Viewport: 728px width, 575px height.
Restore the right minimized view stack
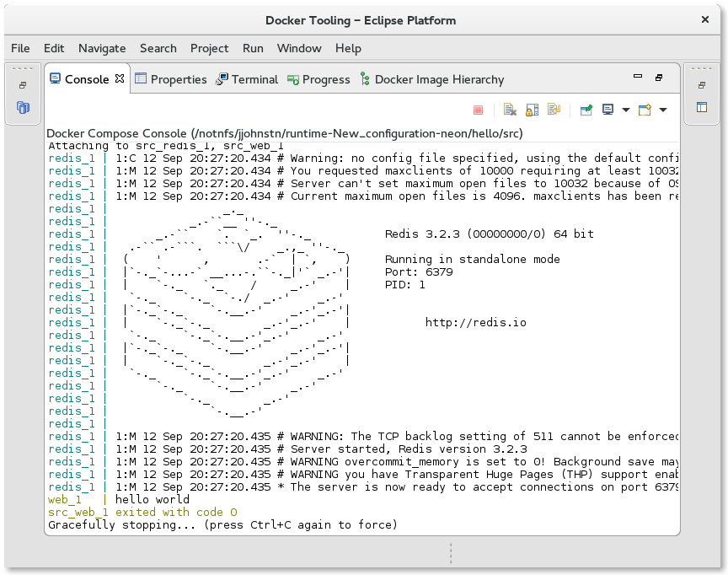click(x=702, y=85)
